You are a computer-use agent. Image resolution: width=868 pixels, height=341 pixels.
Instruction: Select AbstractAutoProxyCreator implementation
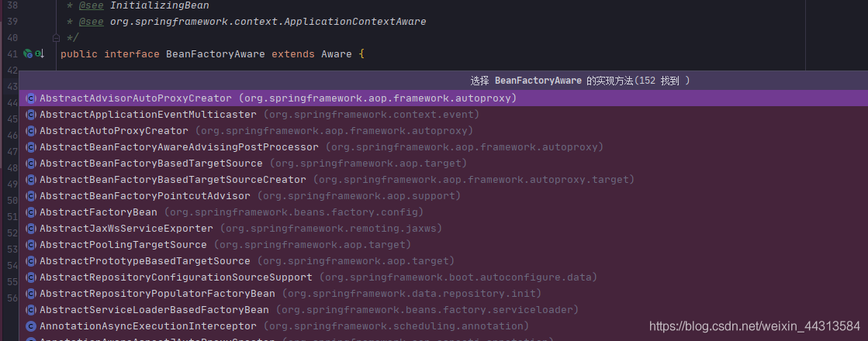pos(113,131)
